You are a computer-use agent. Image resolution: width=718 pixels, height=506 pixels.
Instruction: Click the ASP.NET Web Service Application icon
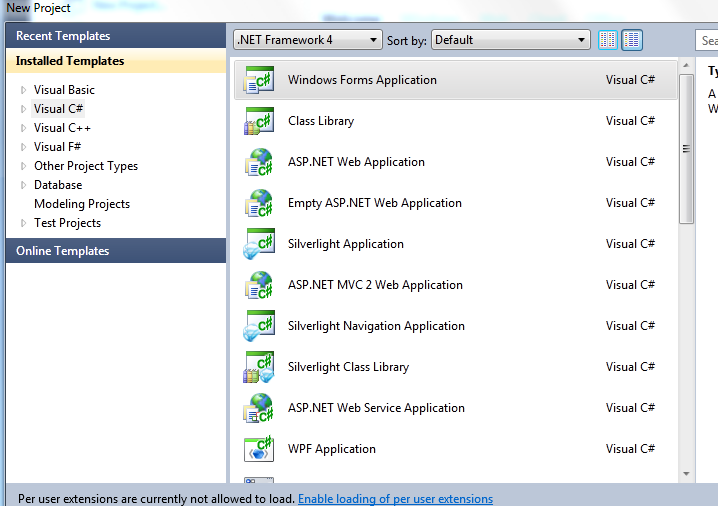[259, 408]
